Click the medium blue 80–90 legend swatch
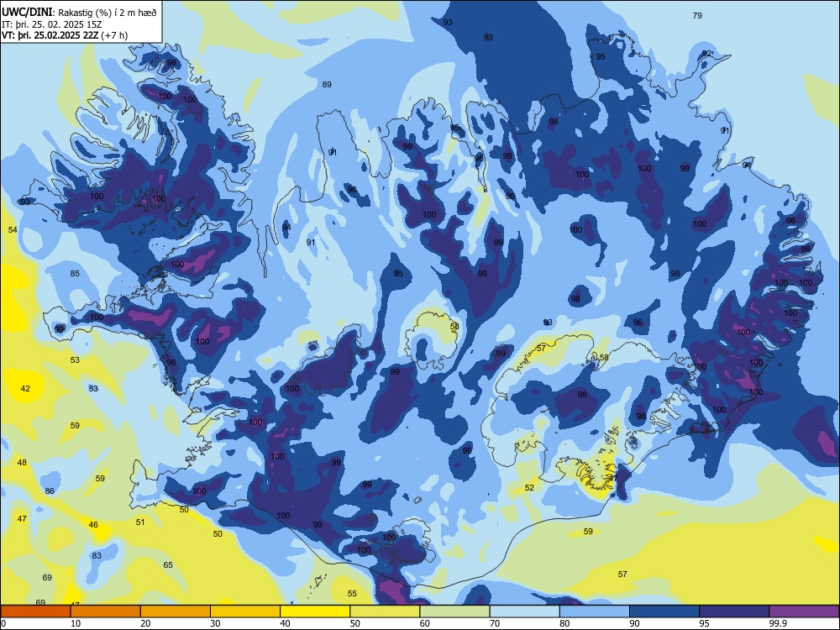This screenshot has width=840, height=630. pos(595,612)
